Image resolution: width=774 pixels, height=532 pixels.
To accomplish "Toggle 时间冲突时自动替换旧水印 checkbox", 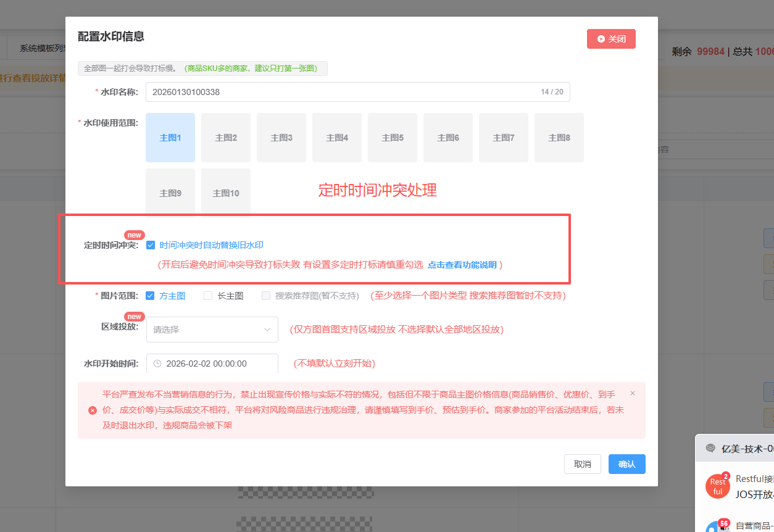I will (x=150, y=245).
